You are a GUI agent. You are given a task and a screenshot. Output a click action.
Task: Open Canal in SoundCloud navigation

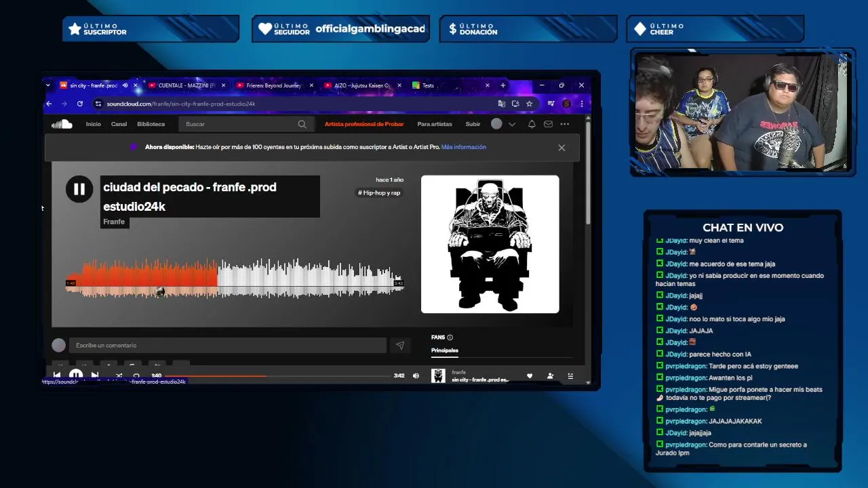tap(119, 124)
